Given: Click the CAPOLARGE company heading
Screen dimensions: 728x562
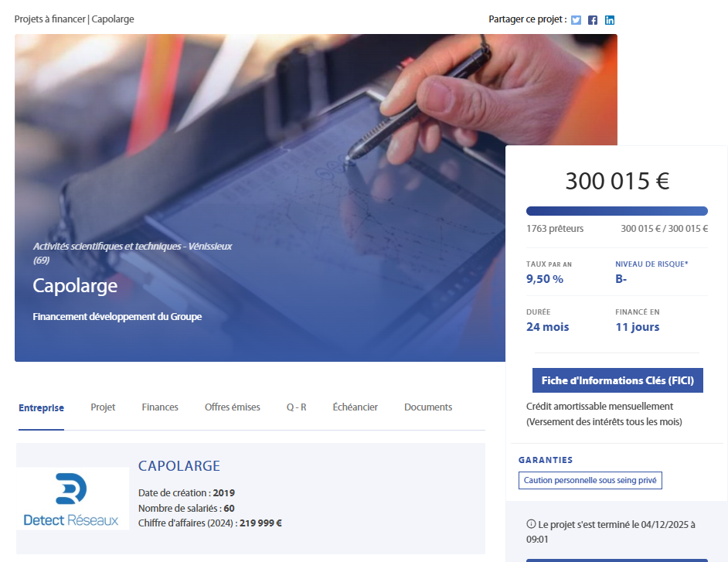Looking at the screenshot, I should point(179,466).
